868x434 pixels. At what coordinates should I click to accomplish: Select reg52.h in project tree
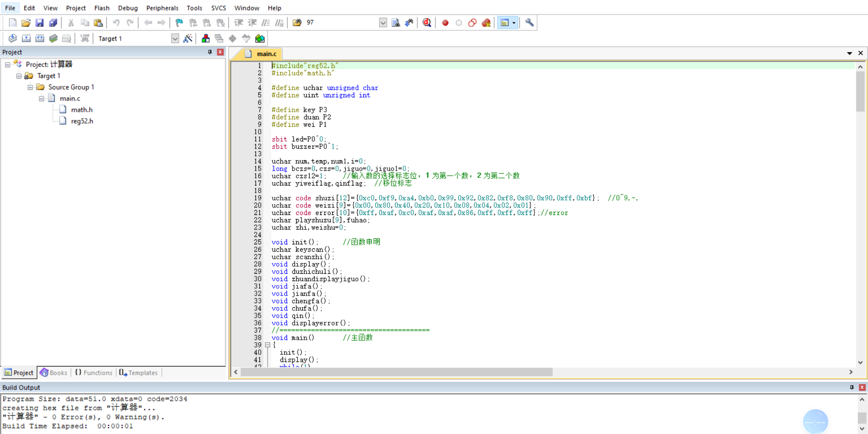coord(82,121)
